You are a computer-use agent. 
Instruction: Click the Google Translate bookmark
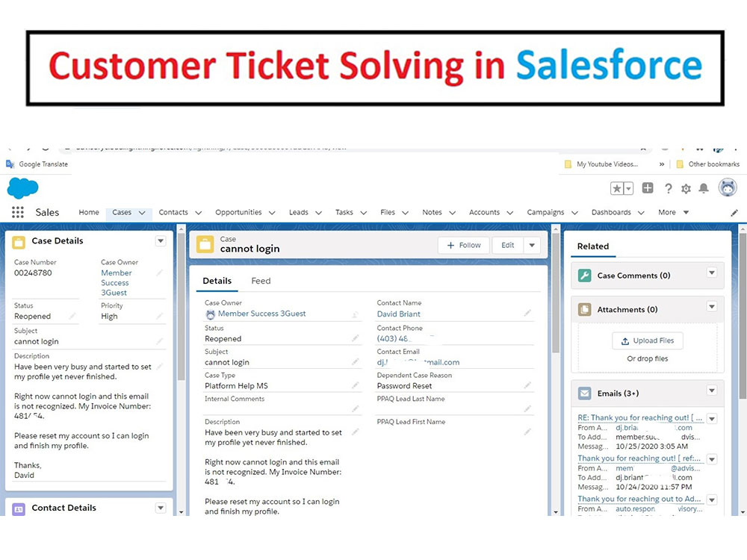click(37, 164)
